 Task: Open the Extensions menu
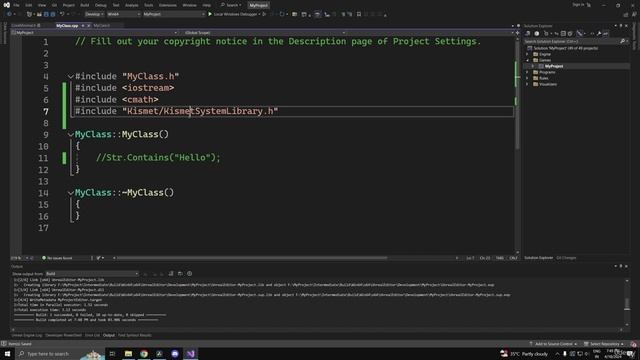click(168, 5)
